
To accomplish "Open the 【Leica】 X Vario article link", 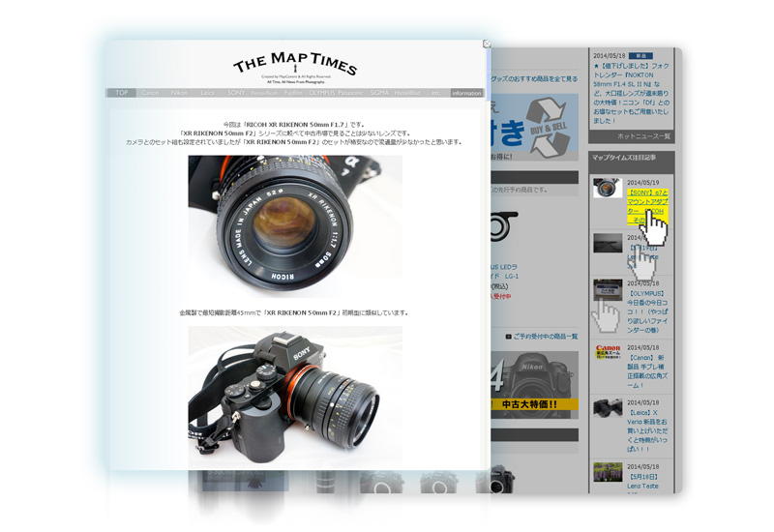I will pos(647,430).
